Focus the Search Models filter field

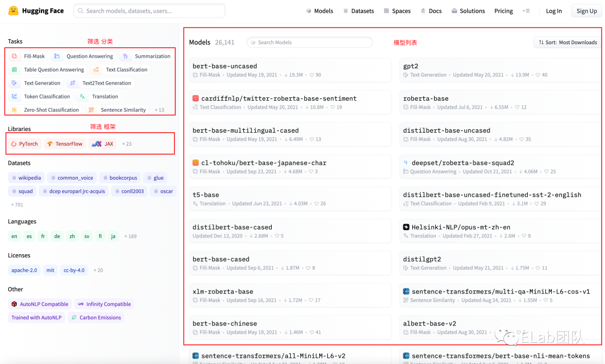(x=310, y=43)
